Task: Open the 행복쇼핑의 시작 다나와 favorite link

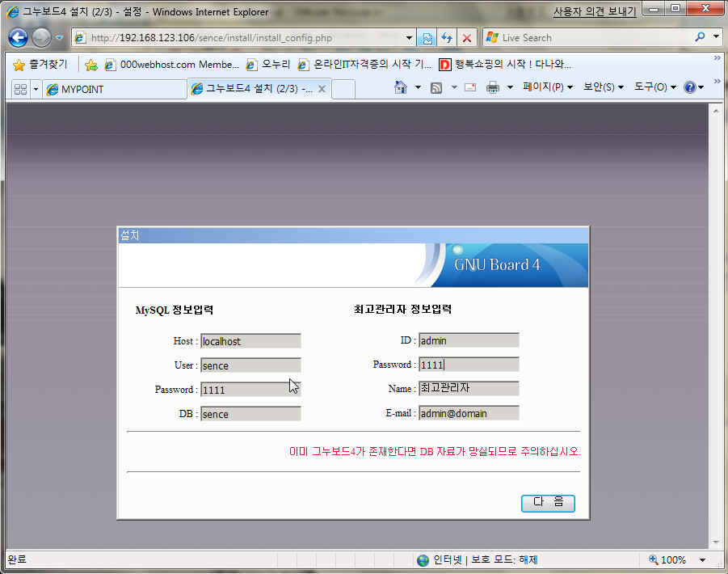Action: (505, 65)
